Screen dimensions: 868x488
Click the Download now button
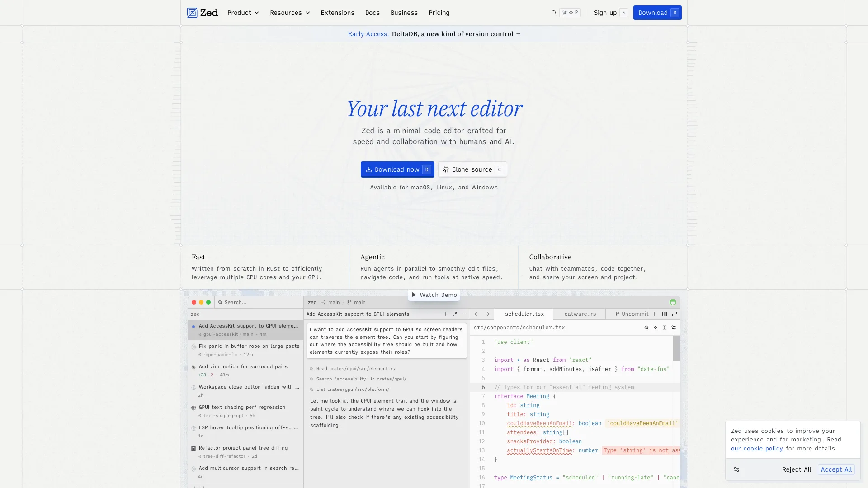pos(397,169)
